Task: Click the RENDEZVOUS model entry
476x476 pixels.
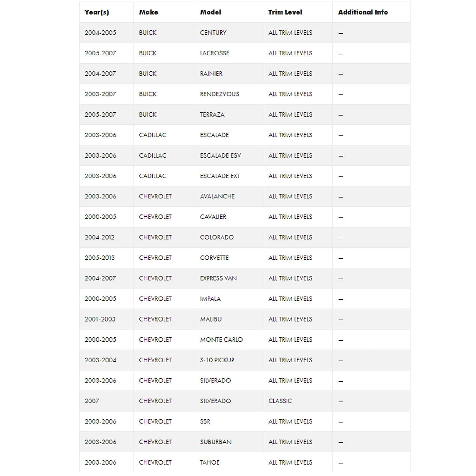Action: click(x=219, y=94)
